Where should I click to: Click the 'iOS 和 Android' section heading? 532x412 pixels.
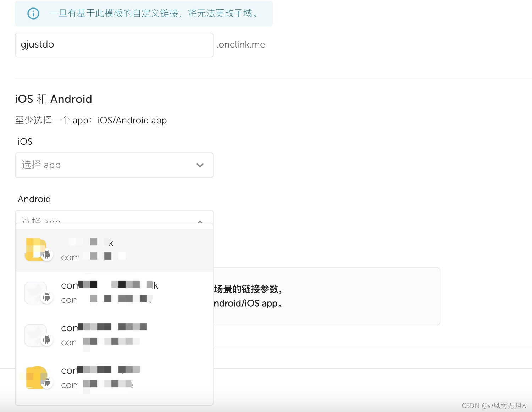pyautogui.click(x=54, y=99)
